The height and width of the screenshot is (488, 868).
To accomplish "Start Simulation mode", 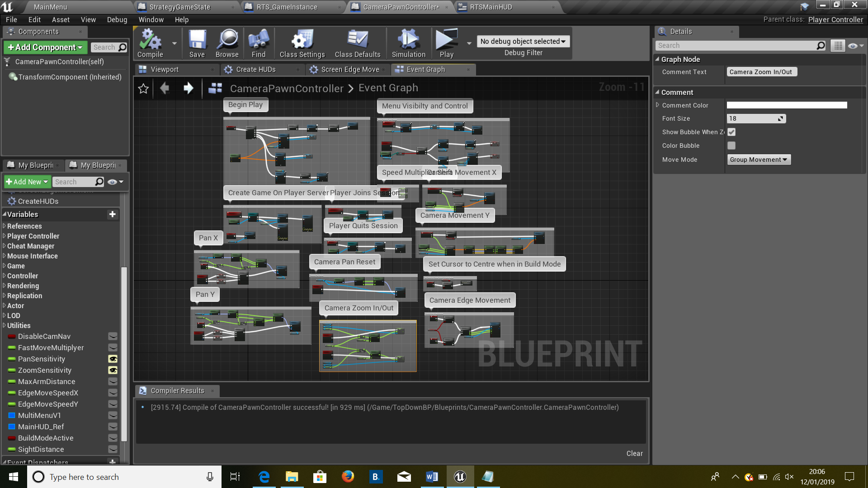I will (409, 44).
